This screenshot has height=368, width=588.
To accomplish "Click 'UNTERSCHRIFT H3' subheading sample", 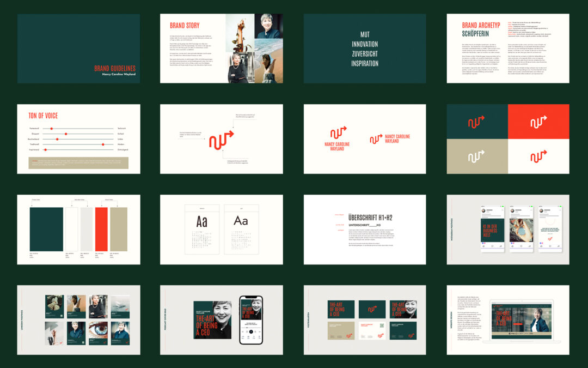I will pyautogui.click(x=364, y=225).
